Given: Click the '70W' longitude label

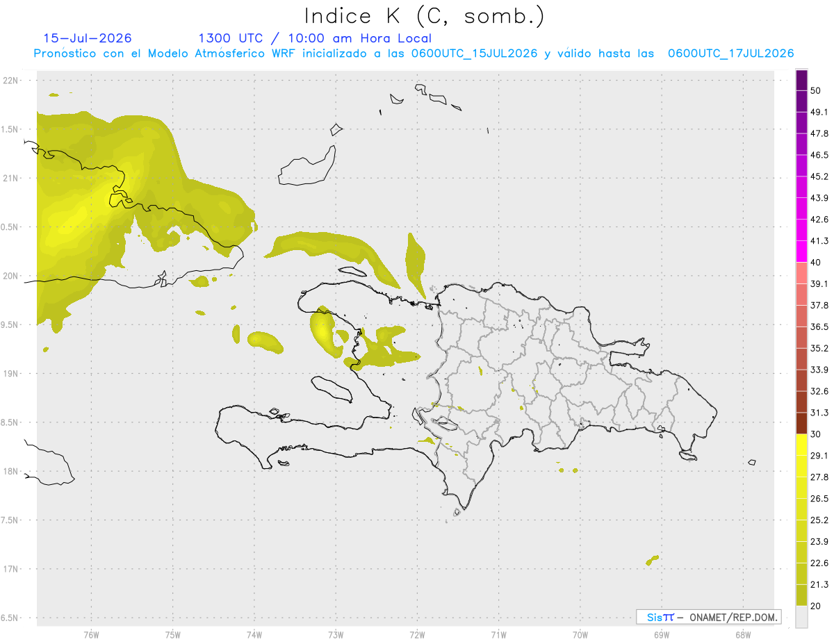Looking at the screenshot, I should point(580,635).
